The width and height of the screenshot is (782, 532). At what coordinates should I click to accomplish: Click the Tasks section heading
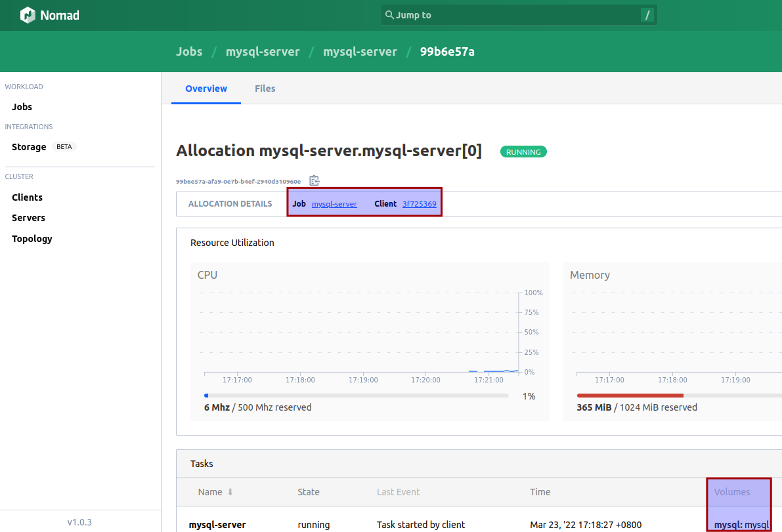pos(202,464)
